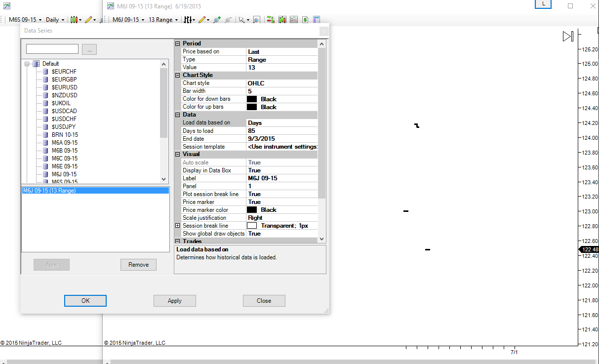Open the Daily interval dropdown

tap(55, 20)
